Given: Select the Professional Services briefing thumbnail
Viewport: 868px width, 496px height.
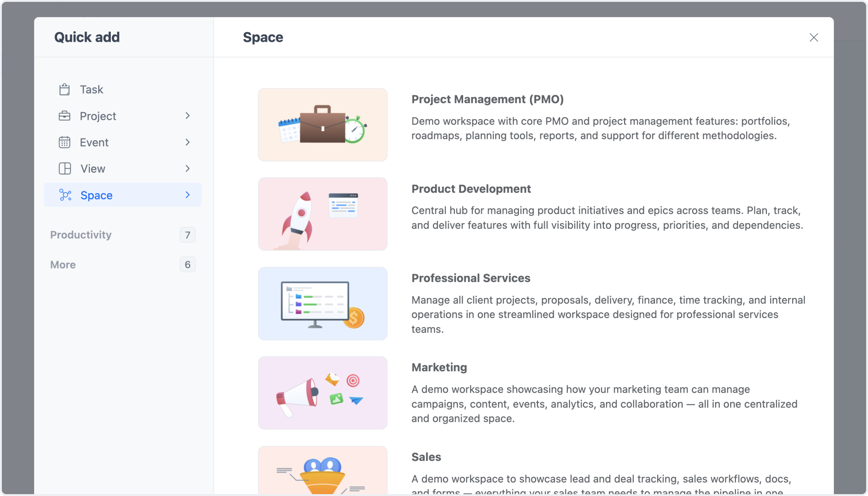Looking at the screenshot, I should (322, 303).
